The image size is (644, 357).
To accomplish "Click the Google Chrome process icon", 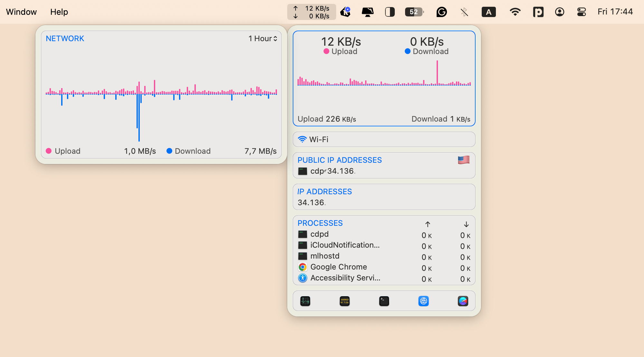I will click(x=302, y=267).
